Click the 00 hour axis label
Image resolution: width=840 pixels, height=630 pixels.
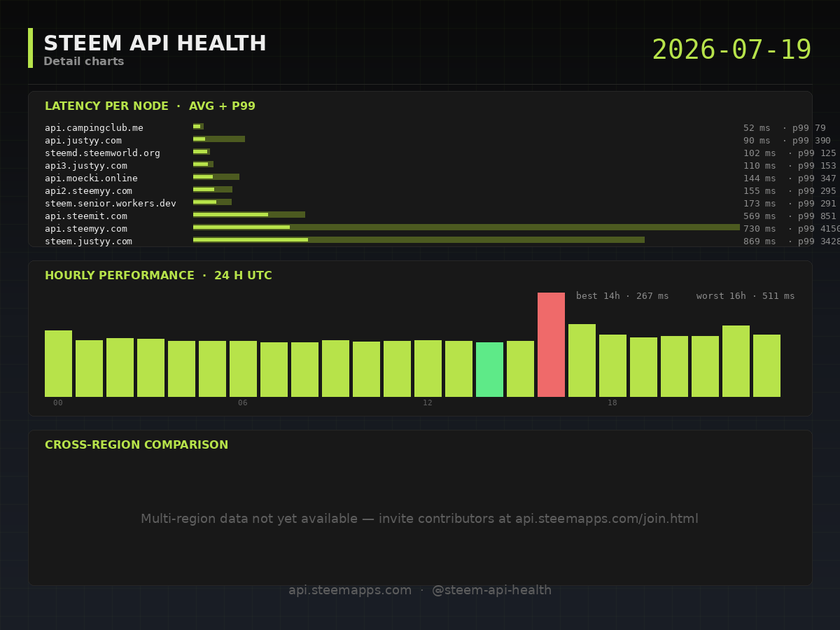click(58, 403)
